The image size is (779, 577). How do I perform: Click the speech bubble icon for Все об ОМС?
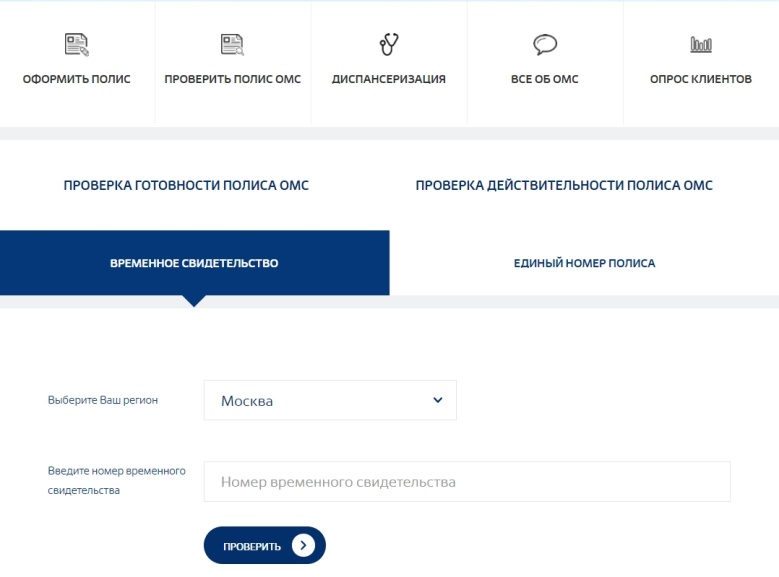click(544, 44)
